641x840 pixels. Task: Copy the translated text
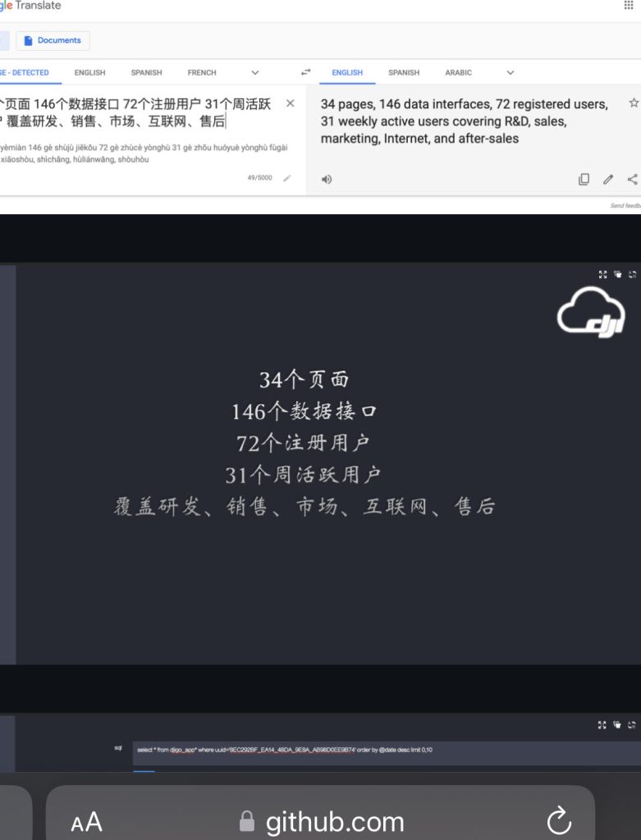[x=584, y=179]
